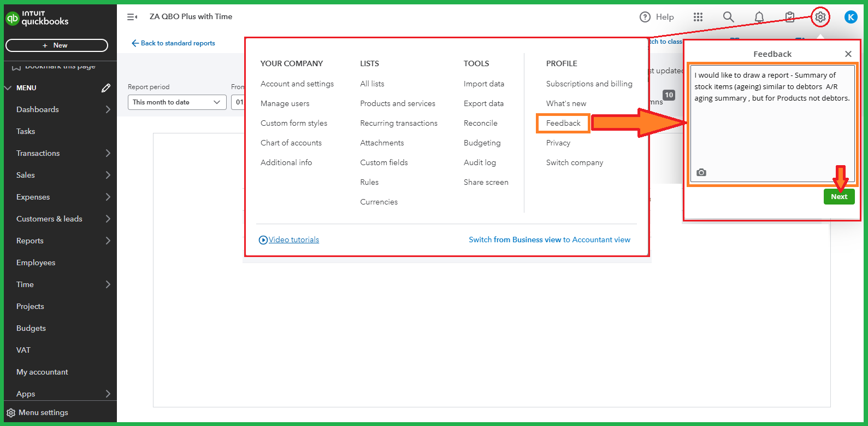Click the New button in the sidebar
The image size is (868, 426).
57,45
